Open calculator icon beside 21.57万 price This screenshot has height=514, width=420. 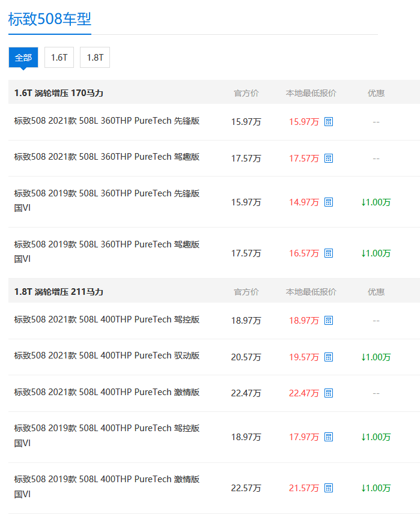coord(329,488)
